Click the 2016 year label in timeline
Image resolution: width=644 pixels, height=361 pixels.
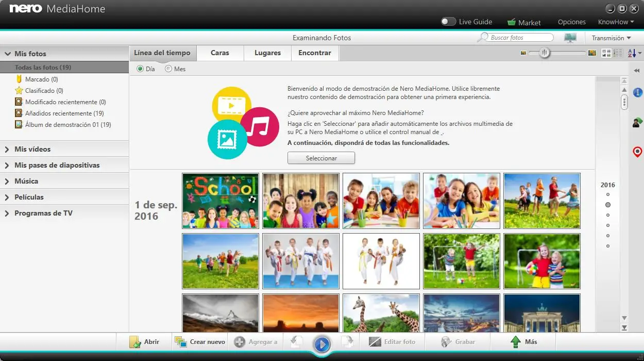(x=608, y=185)
